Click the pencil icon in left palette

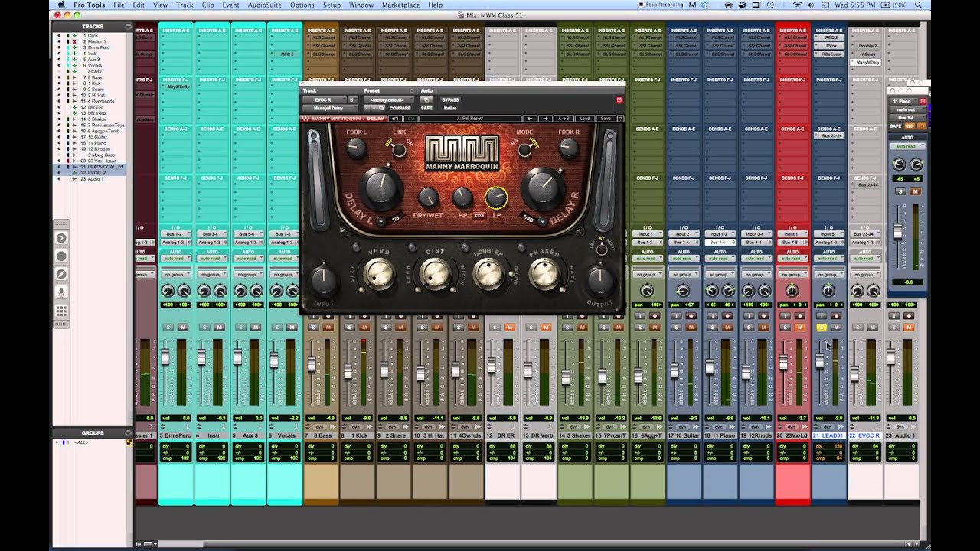[x=61, y=274]
